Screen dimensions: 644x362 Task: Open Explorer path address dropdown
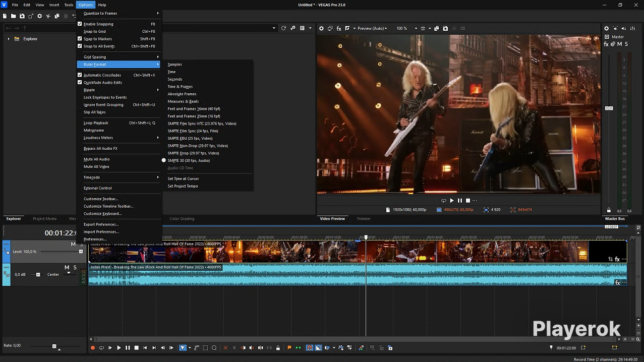pos(274,29)
